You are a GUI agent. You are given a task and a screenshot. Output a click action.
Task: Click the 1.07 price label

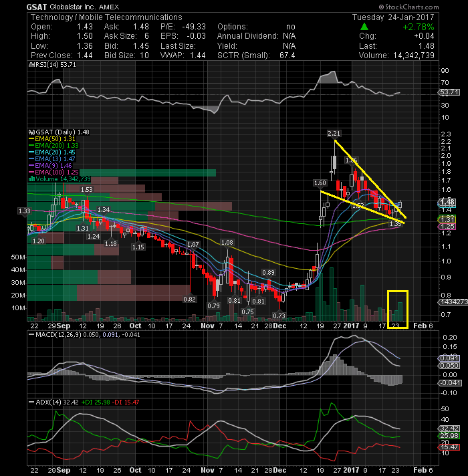coord(193,245)
